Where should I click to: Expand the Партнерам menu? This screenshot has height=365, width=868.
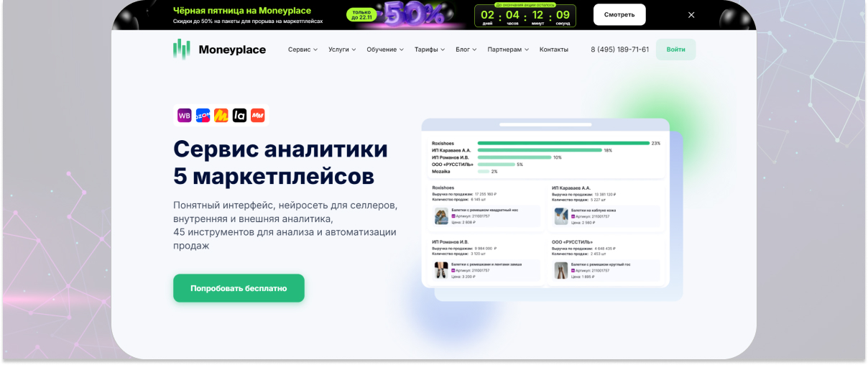[x=508, y=50]
